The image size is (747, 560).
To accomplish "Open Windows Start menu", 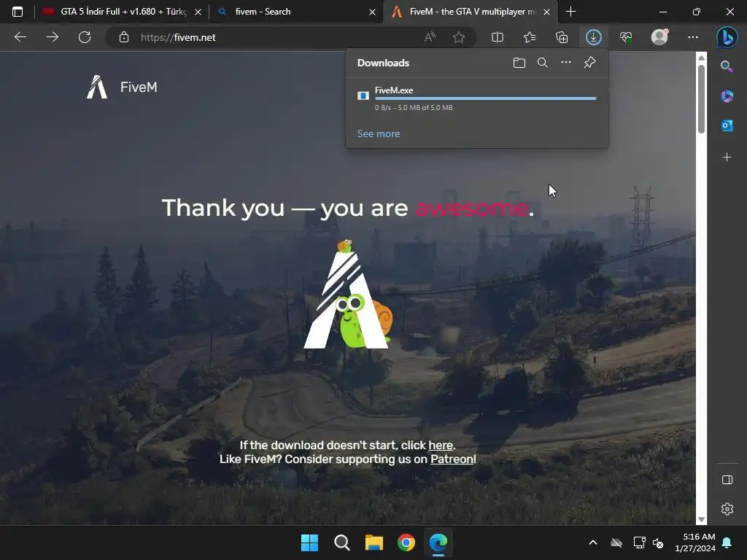I will pyautogui.click(x=309, y=542).
